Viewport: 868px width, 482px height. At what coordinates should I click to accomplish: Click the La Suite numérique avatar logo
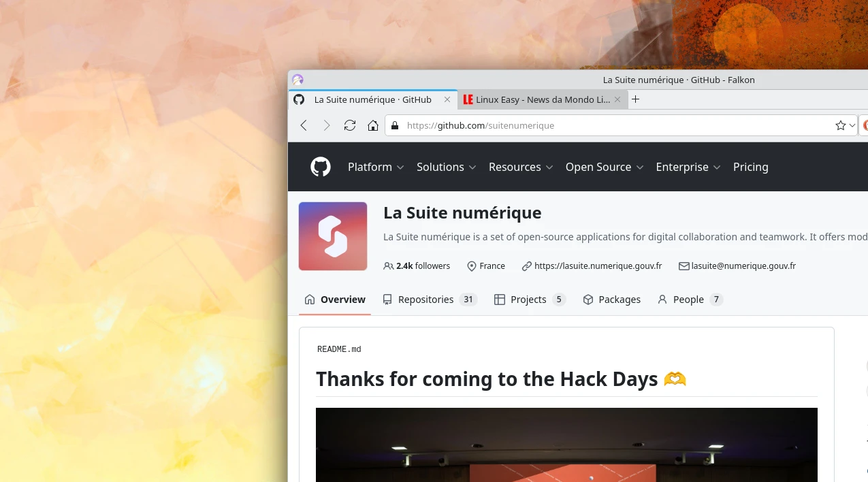pyautogui.click(x=333, y=236)
